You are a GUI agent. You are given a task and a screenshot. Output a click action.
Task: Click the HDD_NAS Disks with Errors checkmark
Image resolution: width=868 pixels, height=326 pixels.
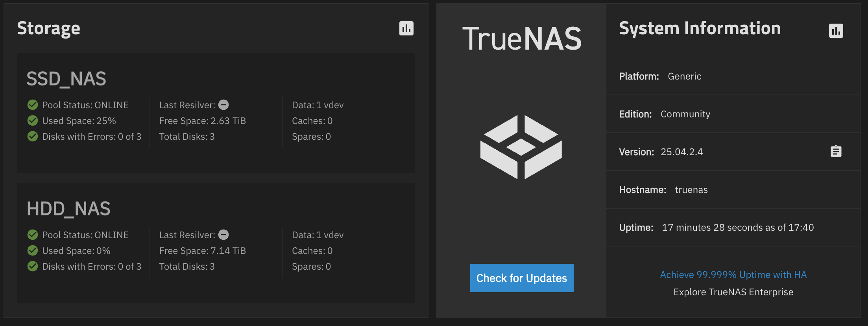(x=33, y=267)
